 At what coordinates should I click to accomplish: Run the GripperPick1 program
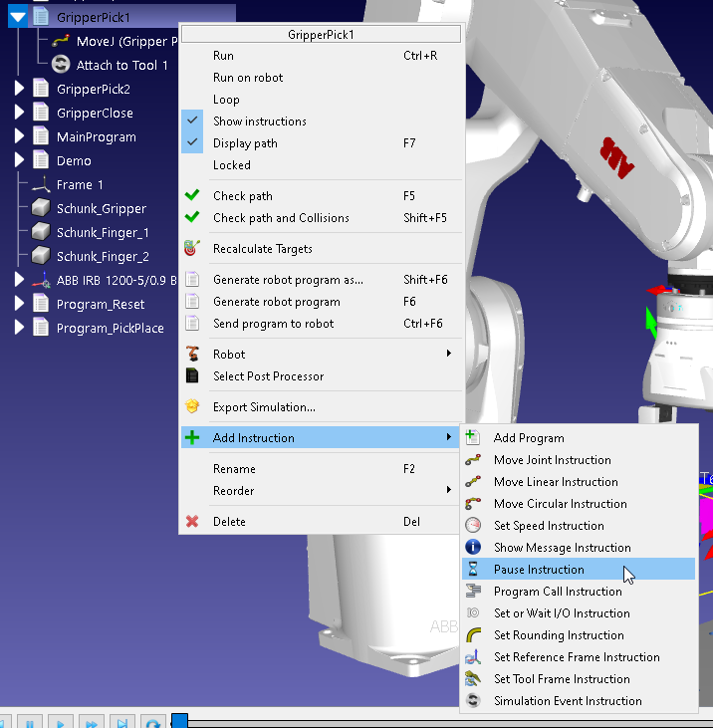tap(322, 55)
